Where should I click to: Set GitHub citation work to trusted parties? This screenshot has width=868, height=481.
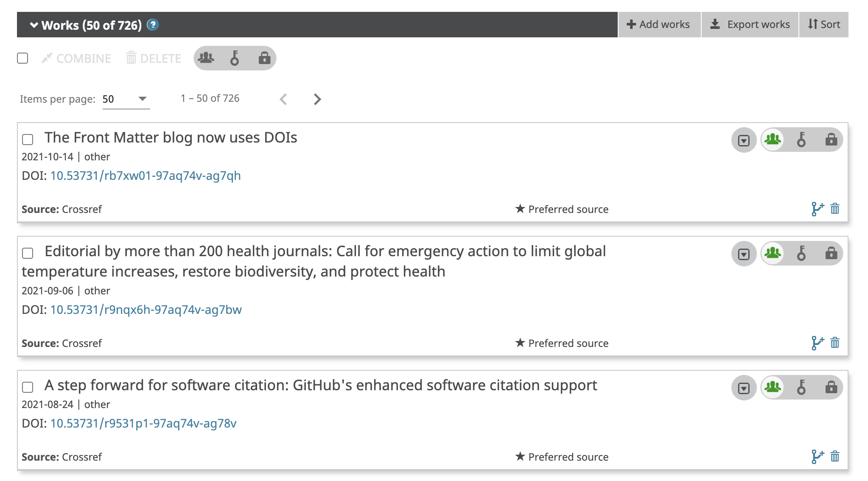point(801,387)
